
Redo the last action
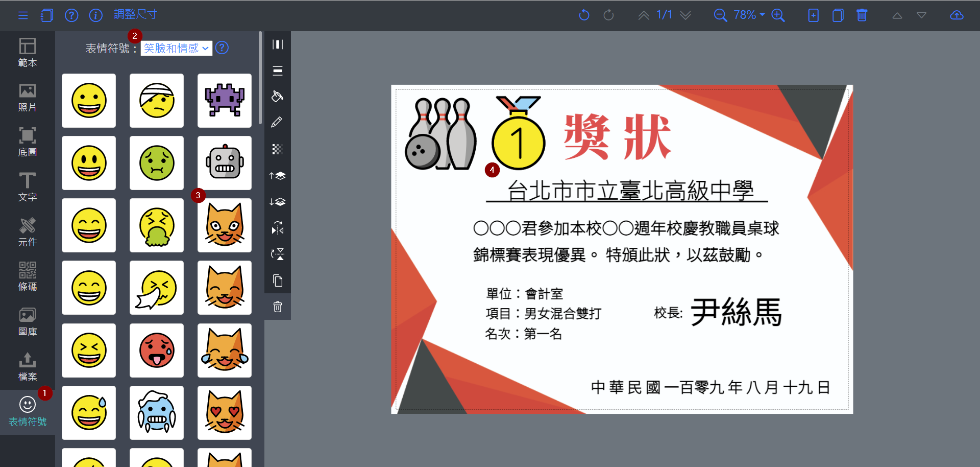tap(608, 15)
